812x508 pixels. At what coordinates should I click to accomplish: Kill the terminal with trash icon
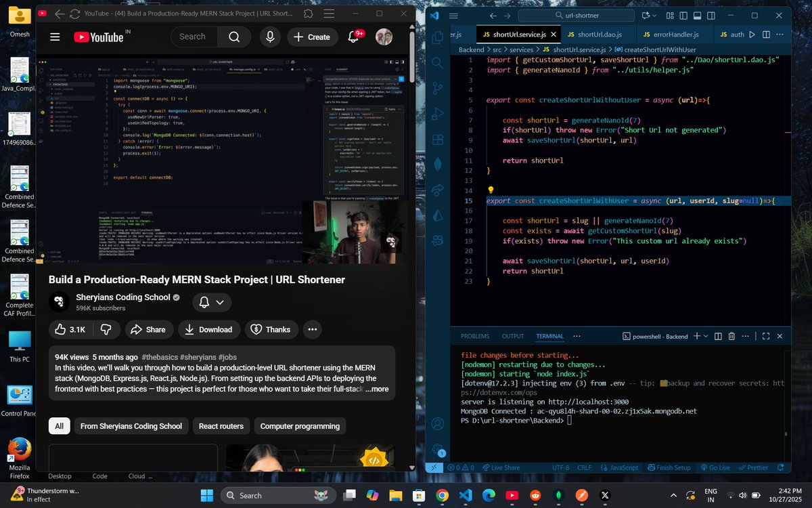click(x=732, y=336)
